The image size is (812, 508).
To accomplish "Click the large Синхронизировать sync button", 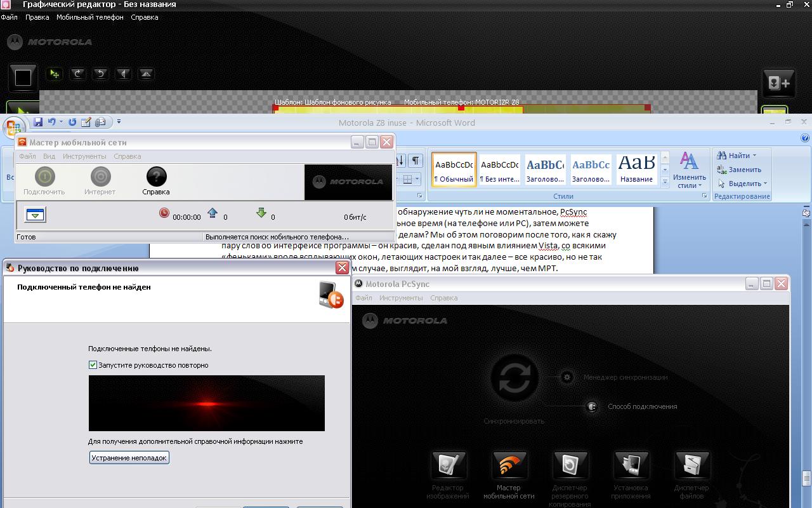I will 514,378.
